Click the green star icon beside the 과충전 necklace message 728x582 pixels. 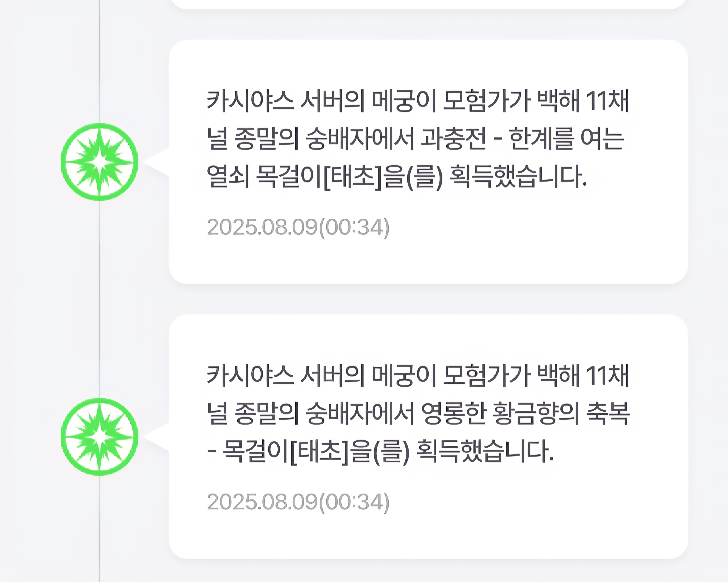click(99, 162)
